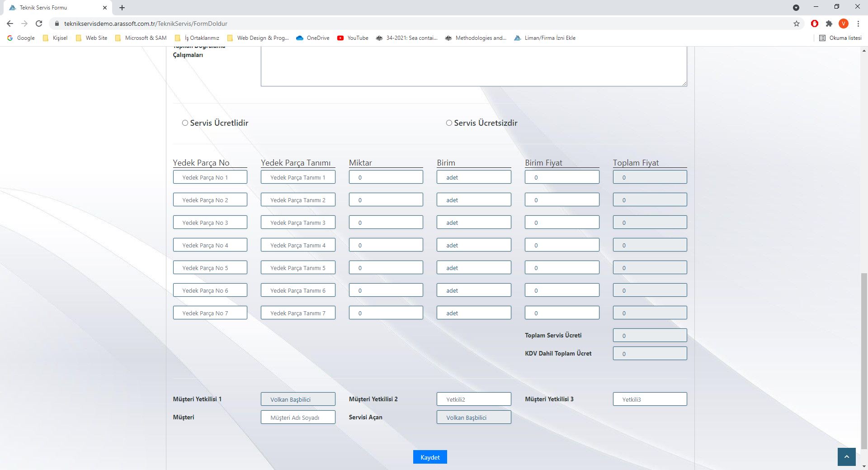
Task: Click the Servisi Açan field
Action: click(x=474, y=417)
